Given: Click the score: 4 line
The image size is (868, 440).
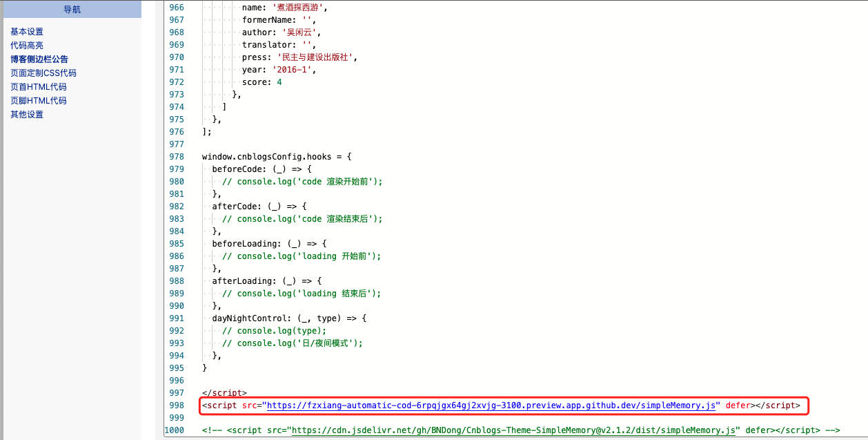Looking at the screenshot, I should [262, 82].
